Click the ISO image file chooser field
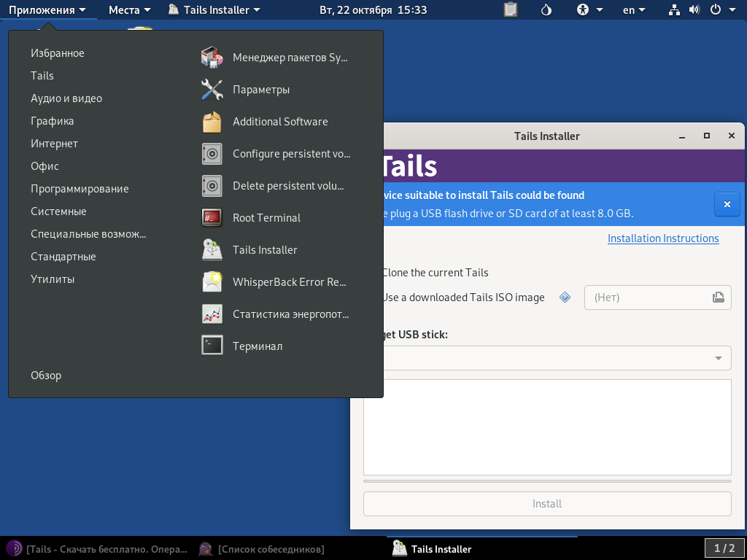 click(657, 297)
